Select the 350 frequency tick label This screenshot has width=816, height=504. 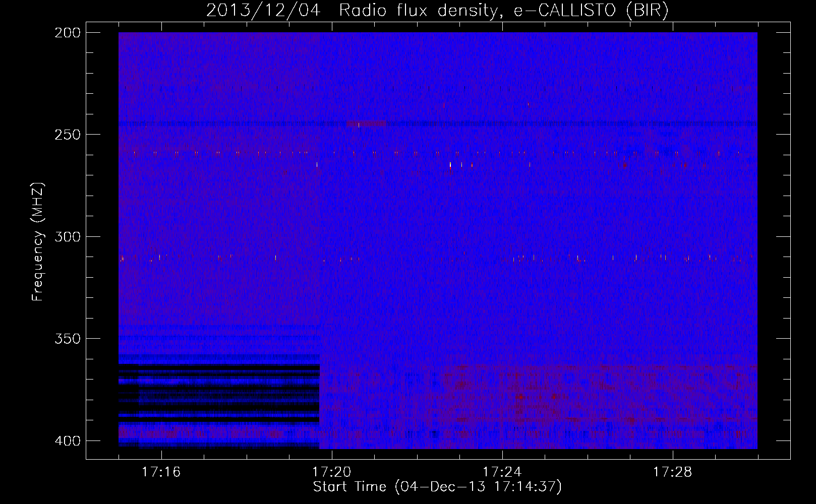(67, 339)
